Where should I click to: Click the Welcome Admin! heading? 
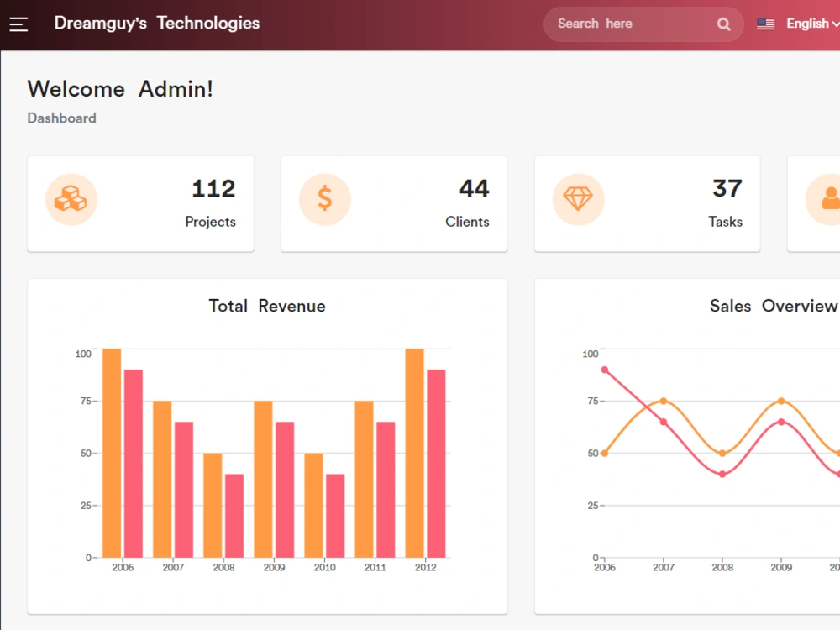[x=120, y=89]
